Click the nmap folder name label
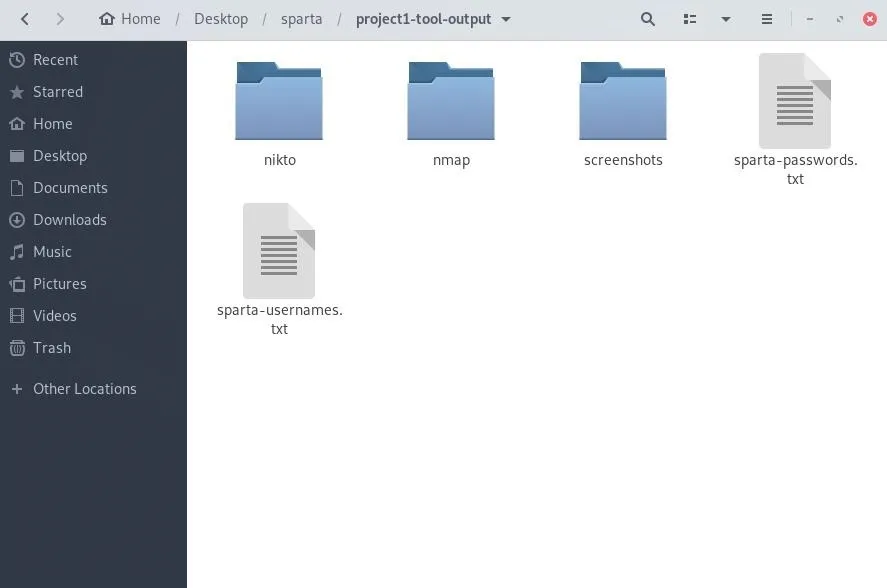 point(451,160)
